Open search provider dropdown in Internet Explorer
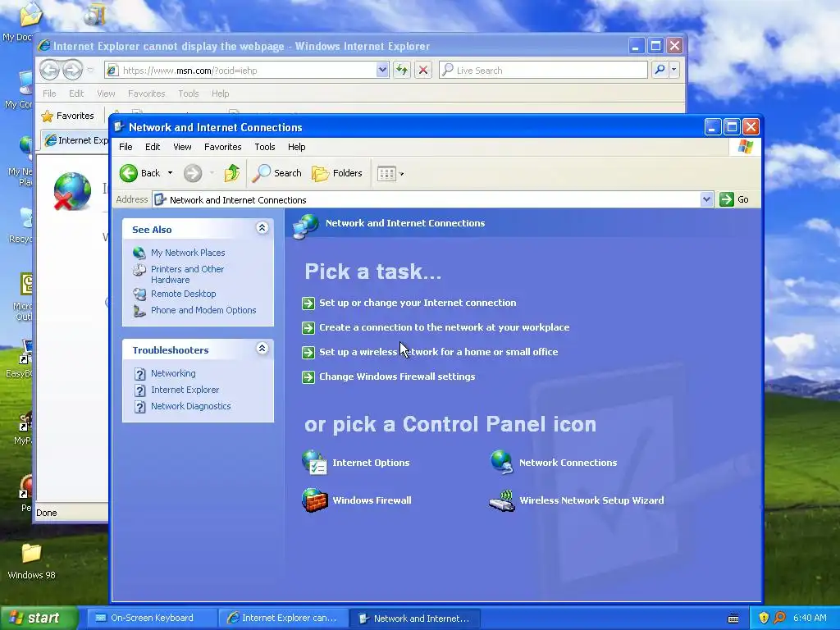840x630 pixels. click(x=674, y=70)
